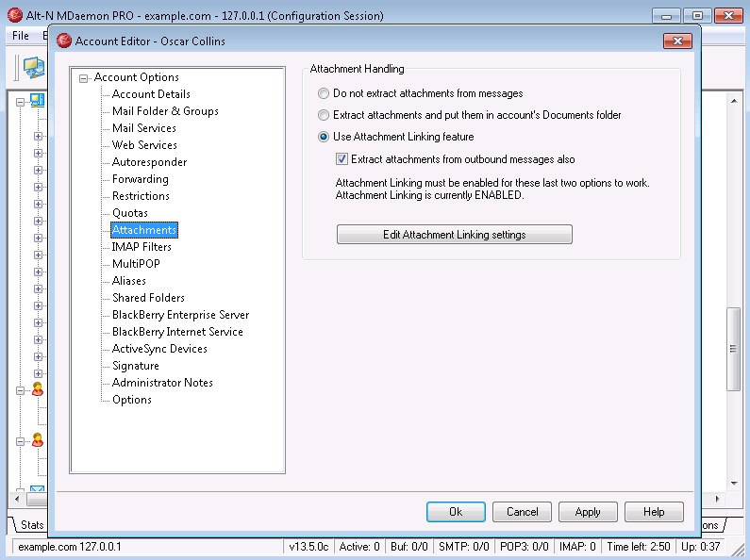Click the second red user icon in main tree
The image size is (750, 560).
point(38,439)
